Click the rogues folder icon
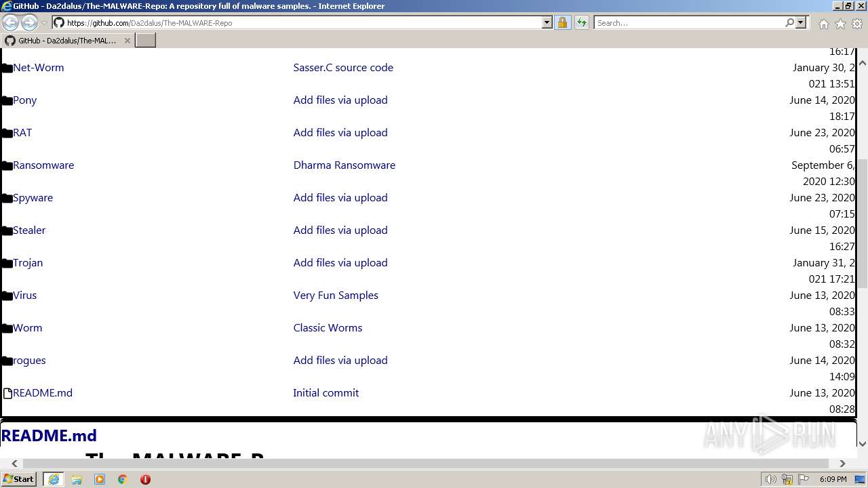The height and width of the screenshot is (488, 868). point(7,361)
